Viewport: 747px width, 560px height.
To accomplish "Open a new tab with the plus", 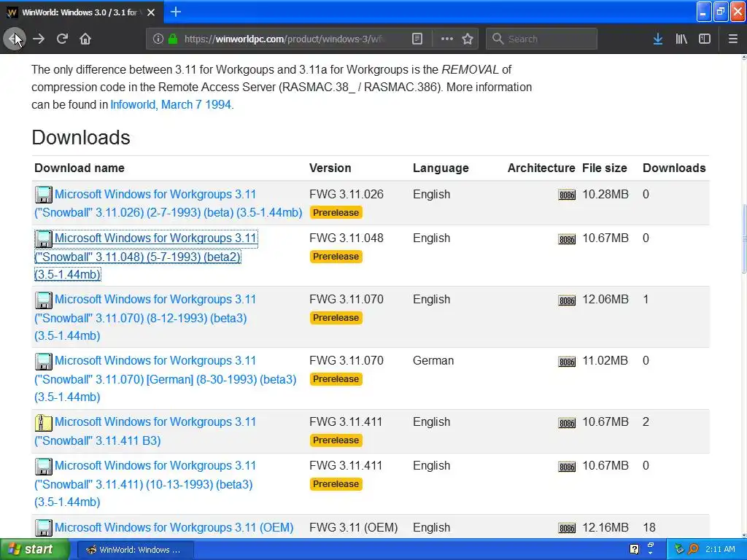I will click(x=176, y=12).
